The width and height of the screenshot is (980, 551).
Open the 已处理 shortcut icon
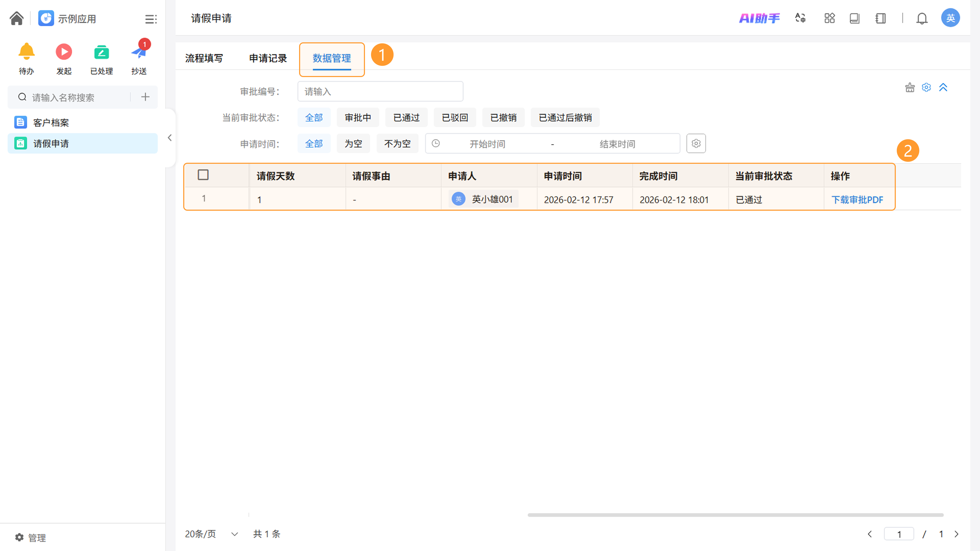pyautogui.click(x=101, y=52)
